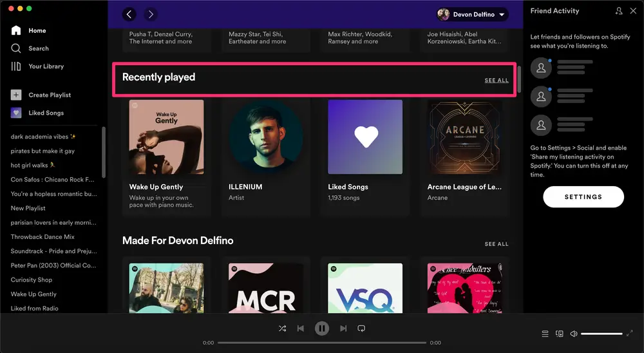The image size is (644, 353).
Task: Open 'parisian lovers in early morni...' playlist
Action: coord(54,223)
